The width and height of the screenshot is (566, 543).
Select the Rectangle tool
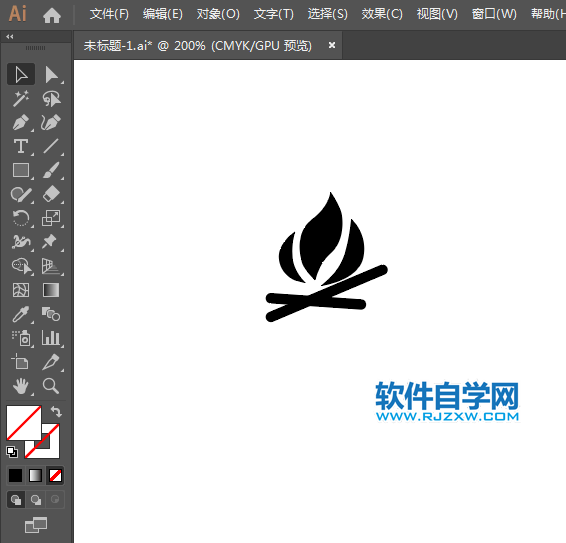click(21, 170)
